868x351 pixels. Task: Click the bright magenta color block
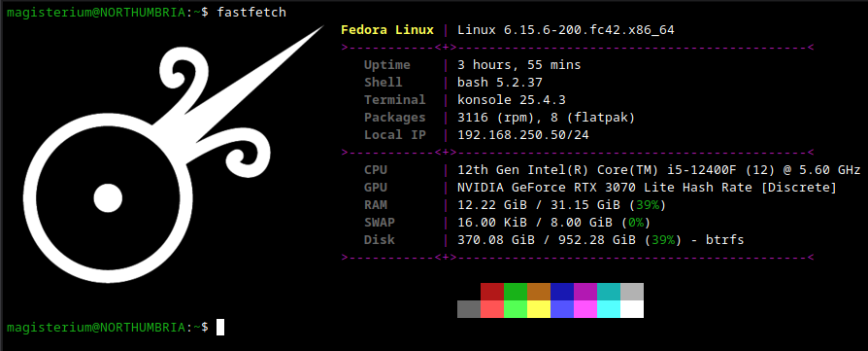[x=585, y=309]
